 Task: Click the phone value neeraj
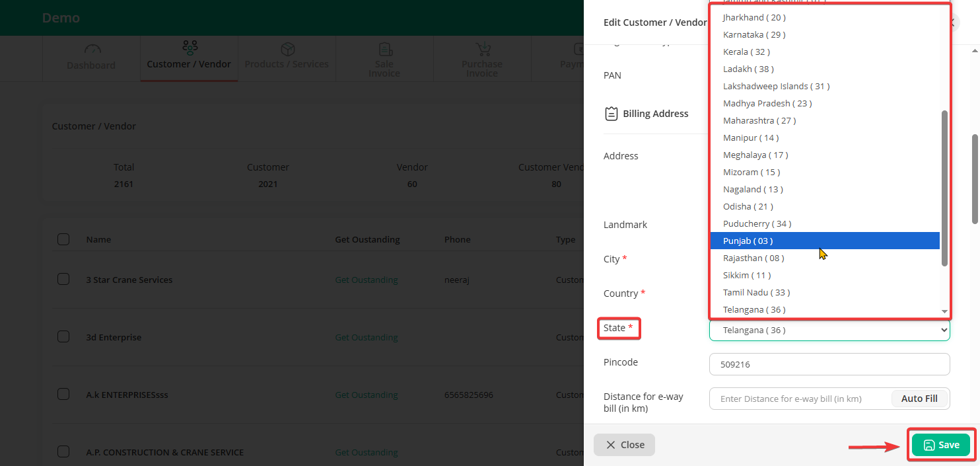pos(456,280)
